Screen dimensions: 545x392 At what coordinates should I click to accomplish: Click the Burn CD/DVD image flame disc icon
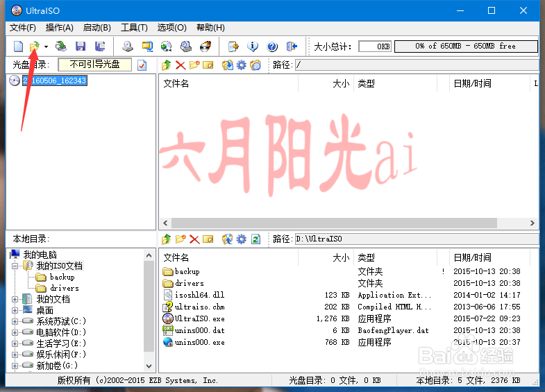pos(206,46)
